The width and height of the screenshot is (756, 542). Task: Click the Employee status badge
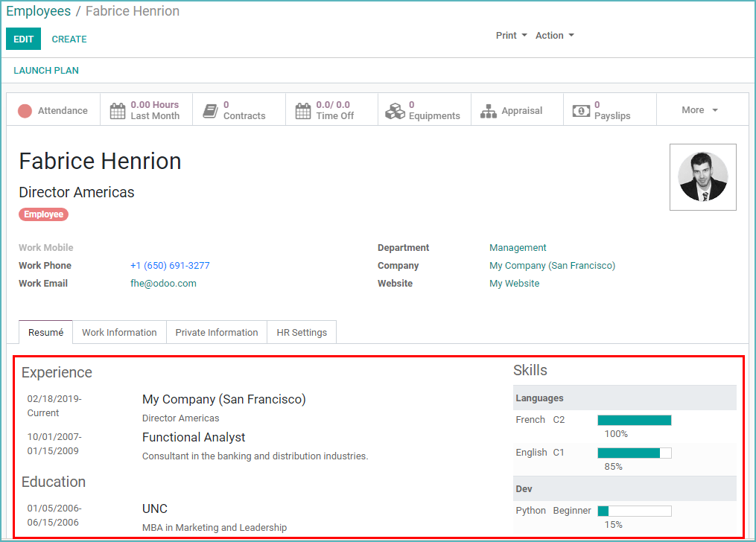coord(43,214)
